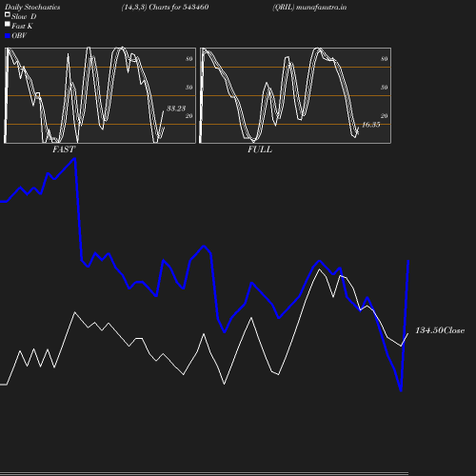Click the 33.23 value in FAST chart

176,109
